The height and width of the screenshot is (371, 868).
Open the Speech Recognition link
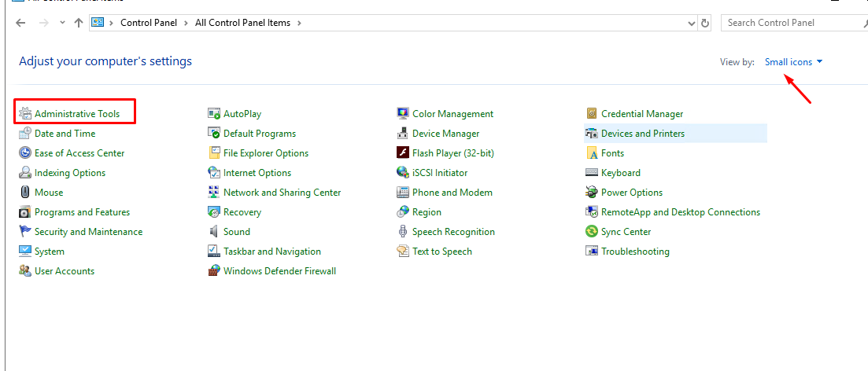pyautogui.click(x=453, y=232)
